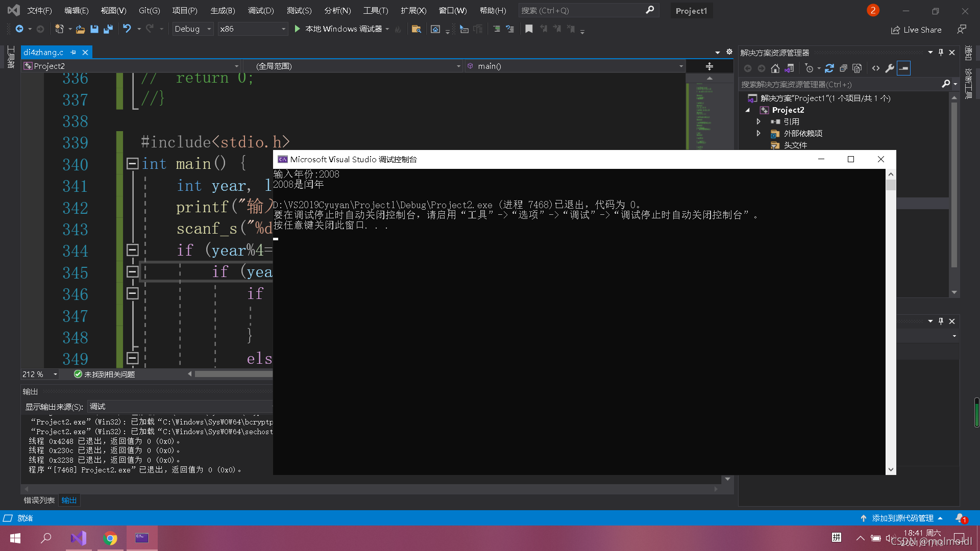This screenshot has height=551, width=980.
Task: Click Solution Explorer home icon
Action: (x=775, y=68)
